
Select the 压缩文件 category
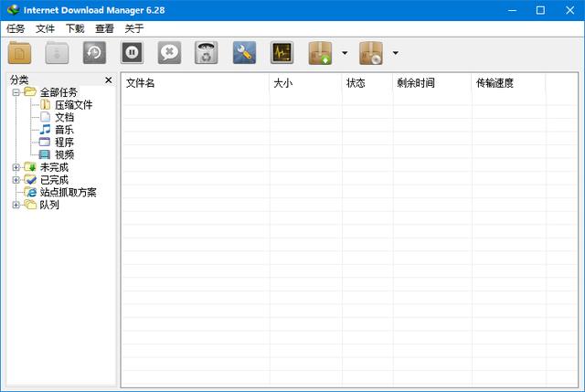tap(73, 105)
